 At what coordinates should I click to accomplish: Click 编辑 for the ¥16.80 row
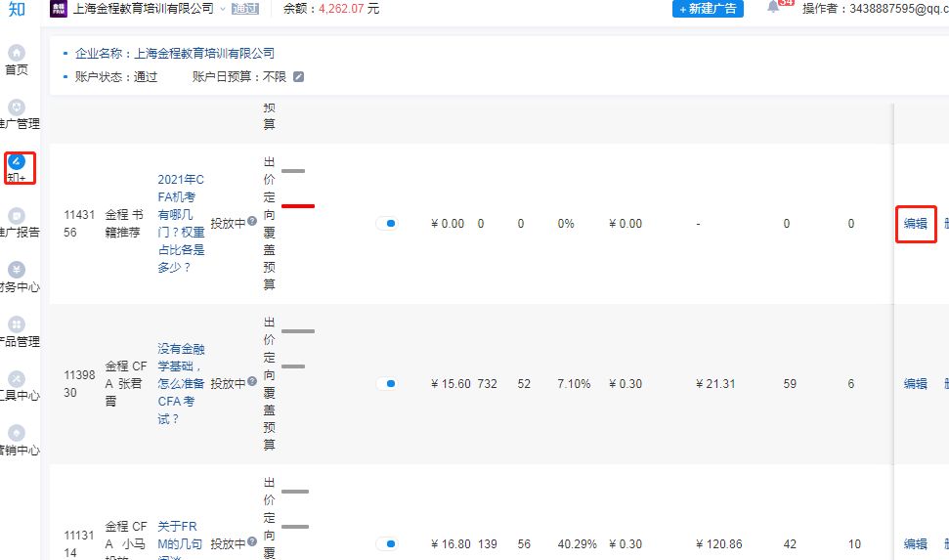click(915, 543)
